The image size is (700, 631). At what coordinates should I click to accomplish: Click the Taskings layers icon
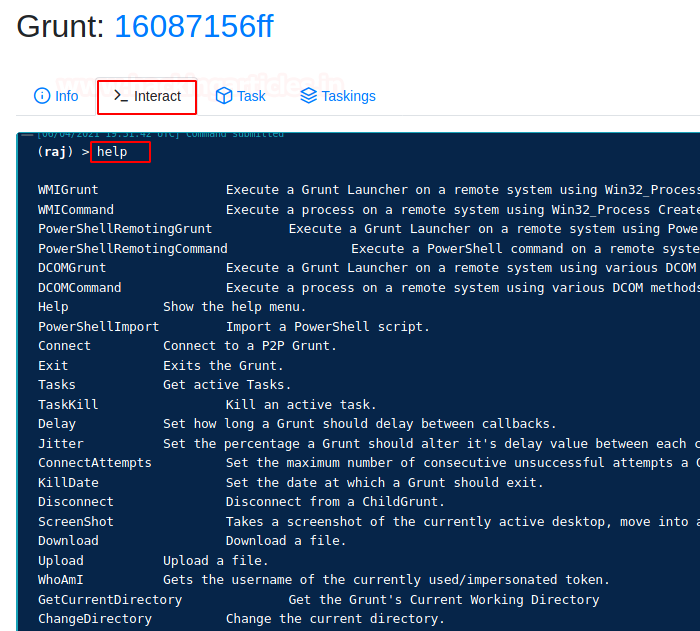click(308, 96)
